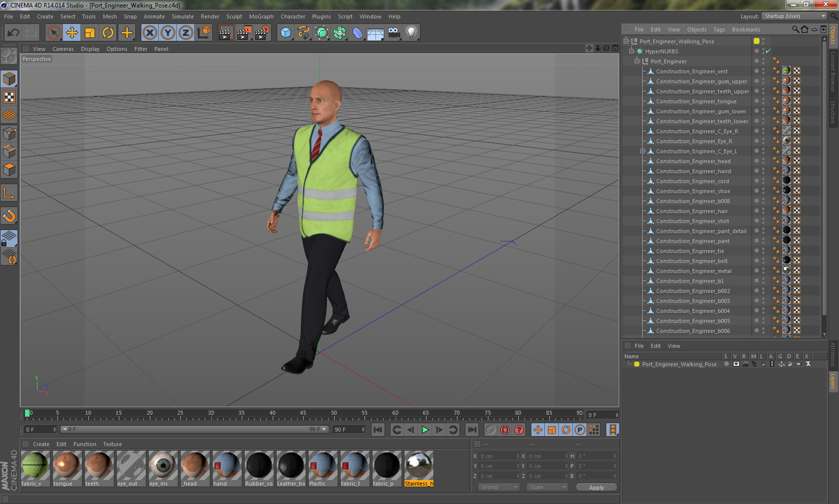The height and width of the screenshot is (504, 839).
Task: Add a camera object
Action: 394,33
